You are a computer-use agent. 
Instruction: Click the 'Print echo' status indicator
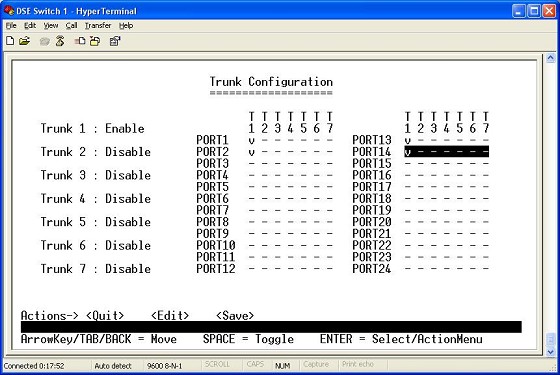358,364
